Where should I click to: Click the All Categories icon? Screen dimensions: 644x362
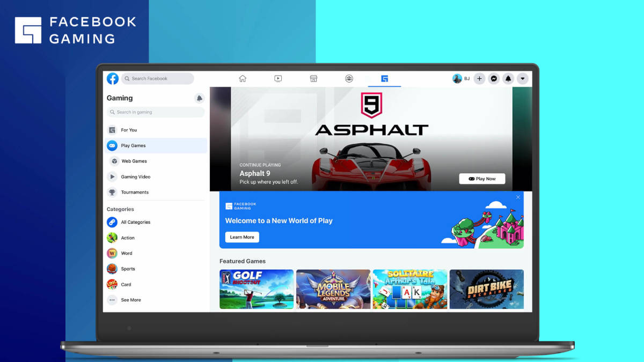tap(112, 222)
